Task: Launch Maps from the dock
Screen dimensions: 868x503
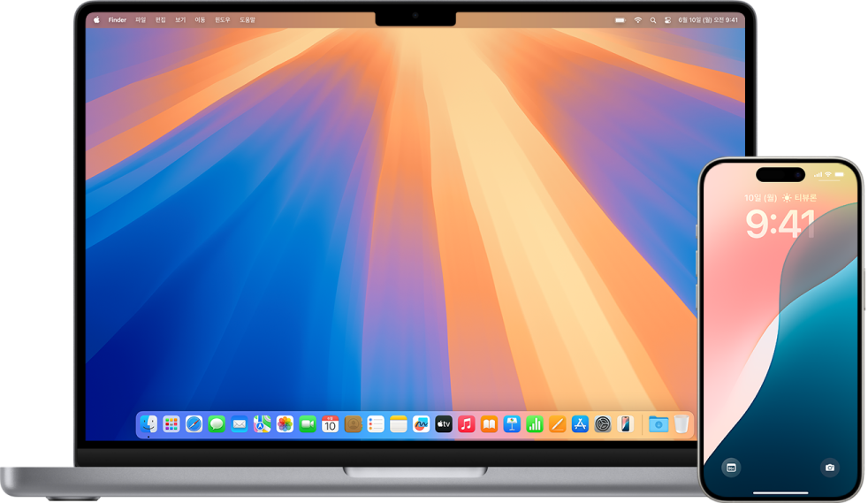Action: pyautogui.click(x=262, y=424)
